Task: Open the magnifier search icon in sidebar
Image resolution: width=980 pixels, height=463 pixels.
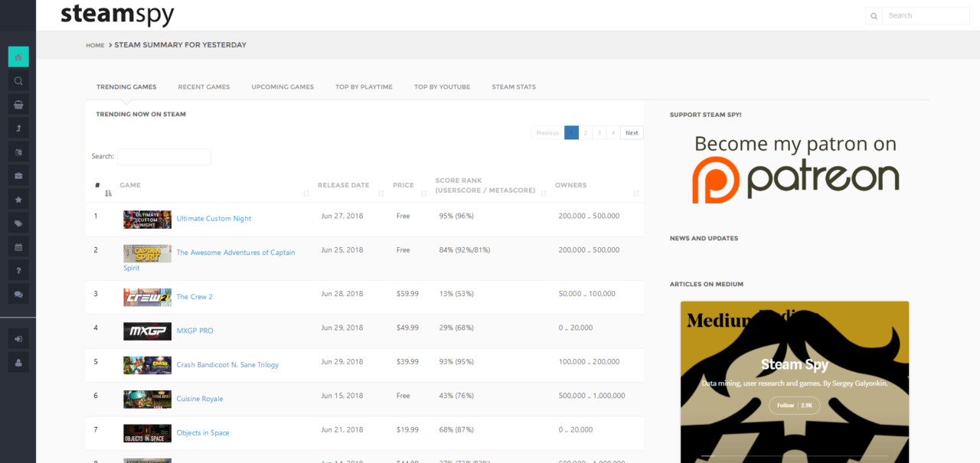Action: (x=18, y=80)
